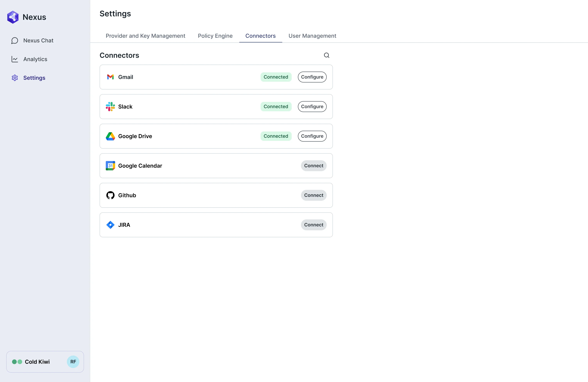Configure the Google Drive connector
Viewport: 588px width, 382px height.
312,136
